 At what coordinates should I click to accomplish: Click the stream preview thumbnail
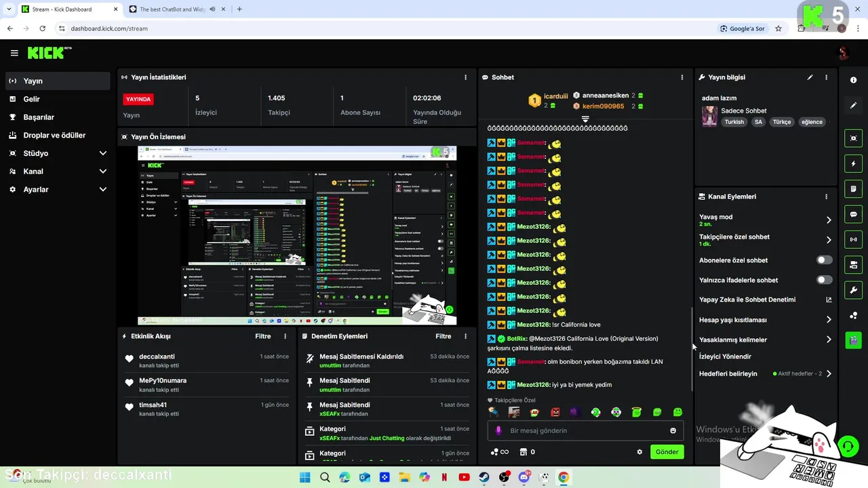click(297, 235)
